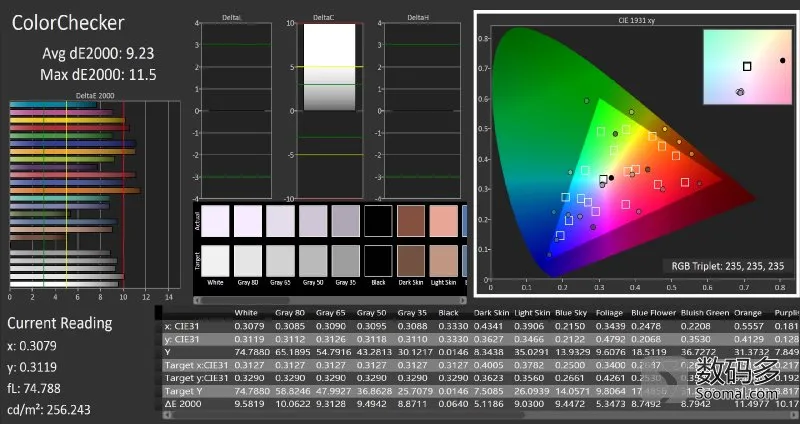Choose the Target Gray 50 patch
Viewport: 800px width, 424px height.
(313, 261)
